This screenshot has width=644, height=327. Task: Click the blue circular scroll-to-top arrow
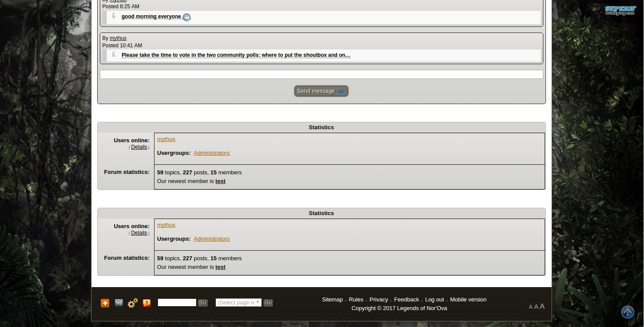[628, 312]
